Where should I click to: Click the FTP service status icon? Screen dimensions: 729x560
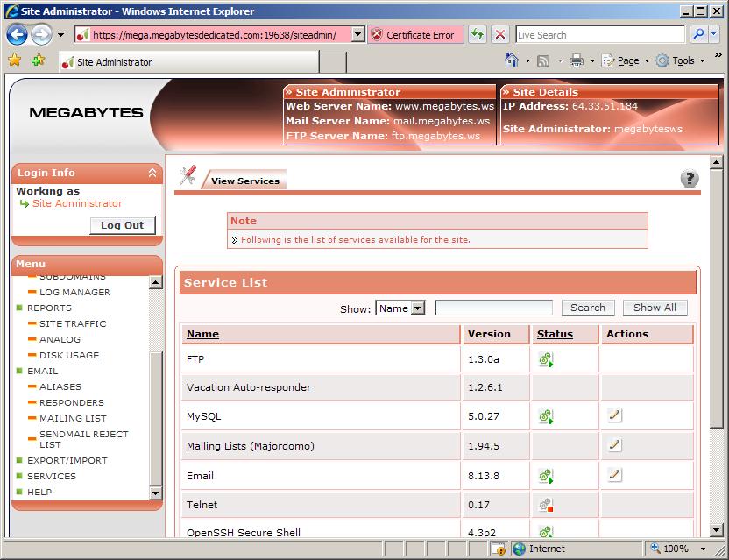[x=546, y=359]
